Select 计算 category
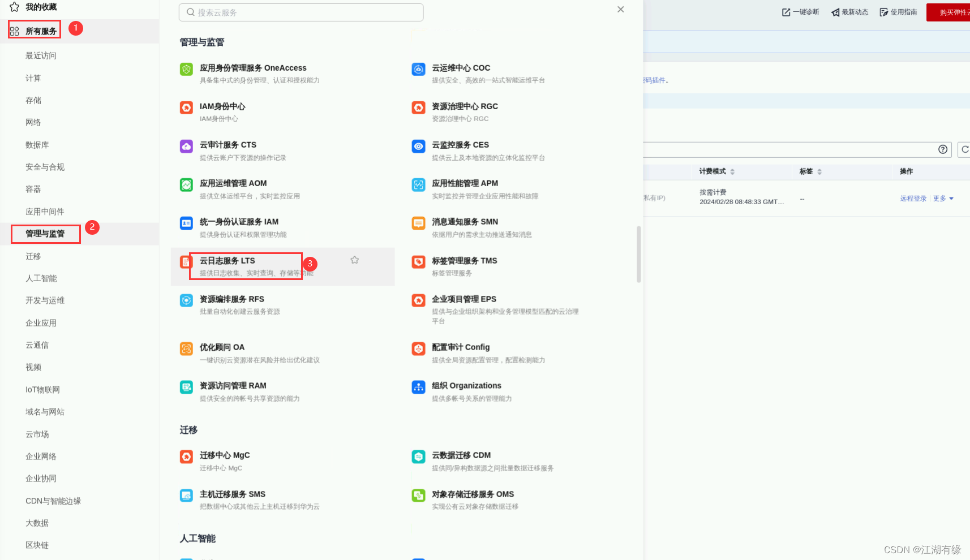This screenshot has height=560, width=970. click(33, 78)
